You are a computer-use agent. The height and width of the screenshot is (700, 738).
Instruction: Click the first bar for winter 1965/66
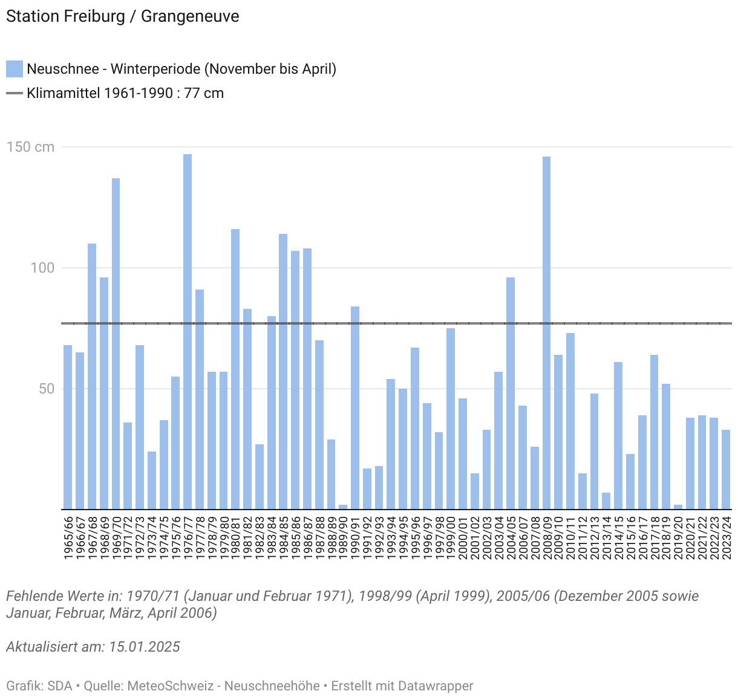pos(68,427)
